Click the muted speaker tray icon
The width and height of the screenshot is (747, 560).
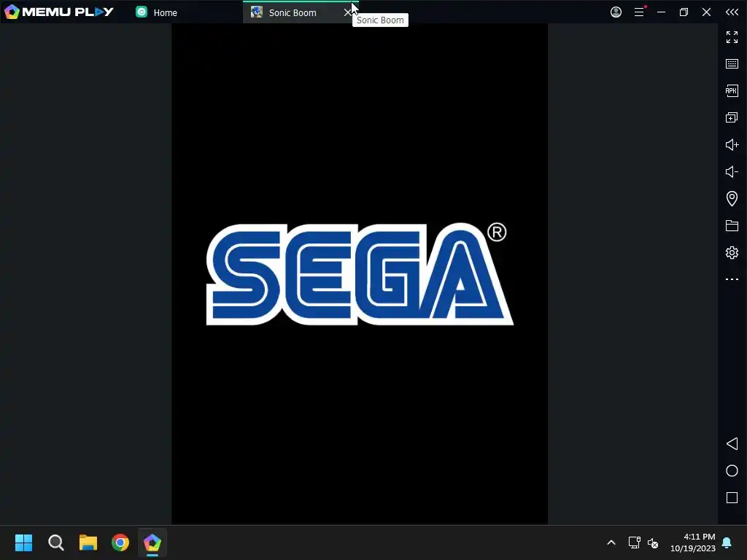653,542
